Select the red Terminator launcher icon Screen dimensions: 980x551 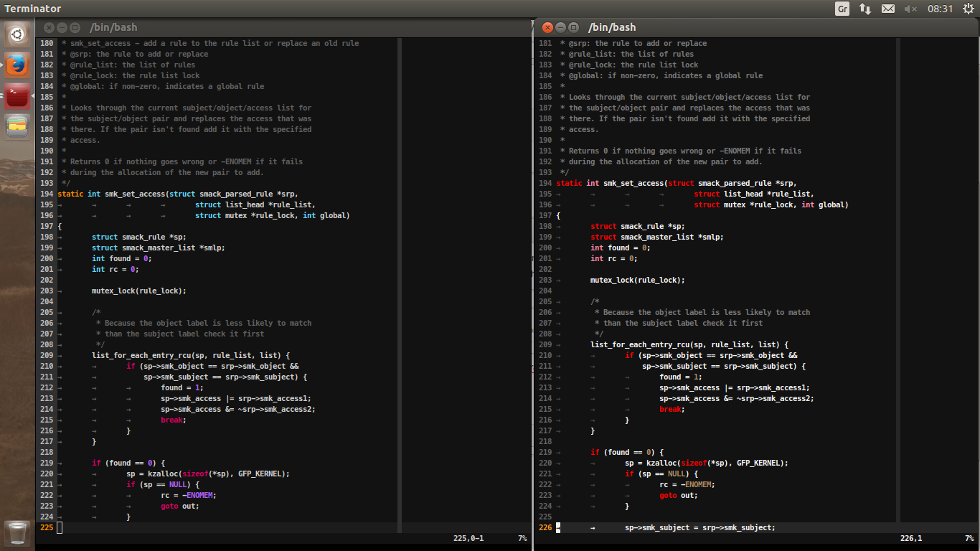(17, 96)
